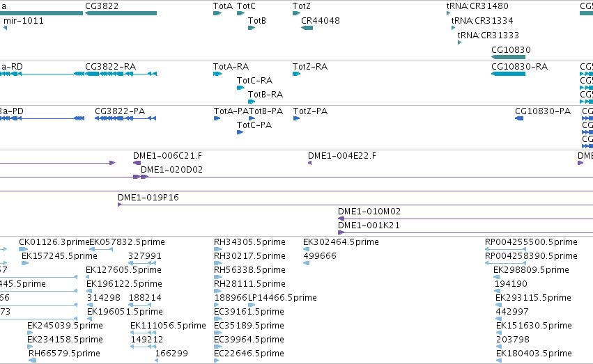Image resolution: width=593 pixels, height=364 pixels.
Task: Click the 166299 feature label
Action: pyautogui.click(x=171, y=354)
